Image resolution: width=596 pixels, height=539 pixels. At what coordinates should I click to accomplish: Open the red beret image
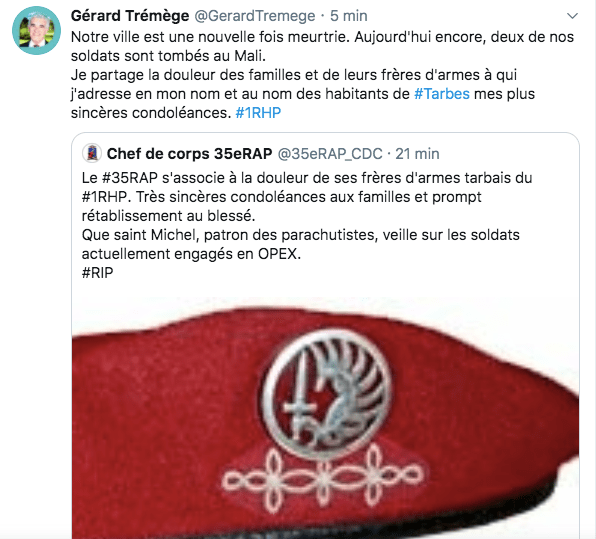(325, 418)
